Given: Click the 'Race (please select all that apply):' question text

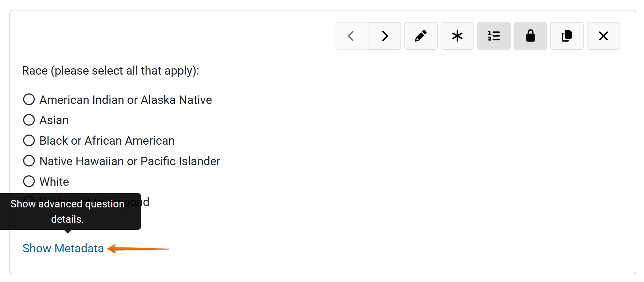Looking at the screenshot, I should (111, 70).
